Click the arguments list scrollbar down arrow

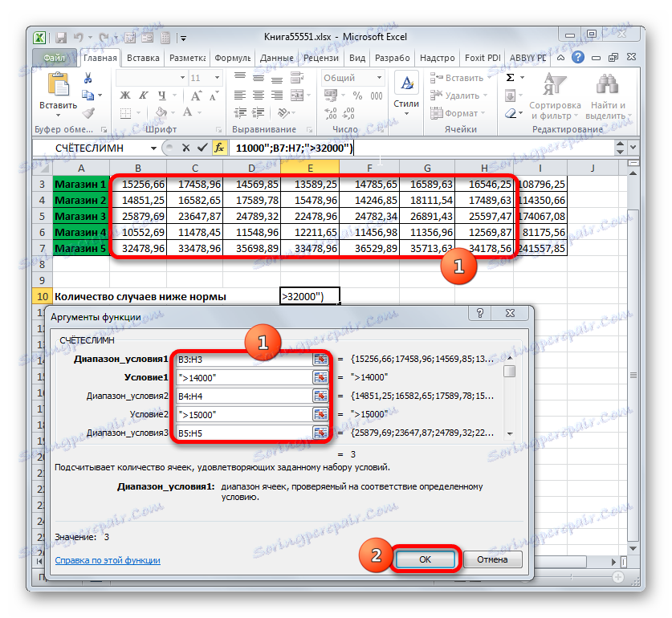510,433
